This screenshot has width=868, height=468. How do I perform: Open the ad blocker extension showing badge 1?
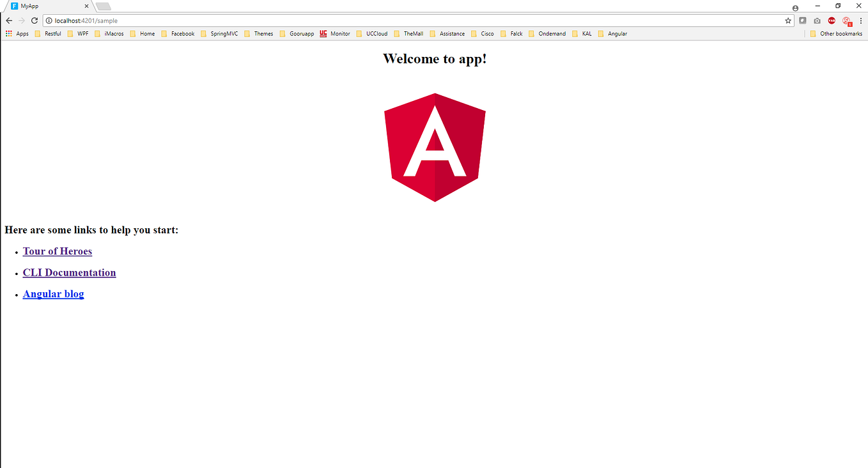(846, 20)
